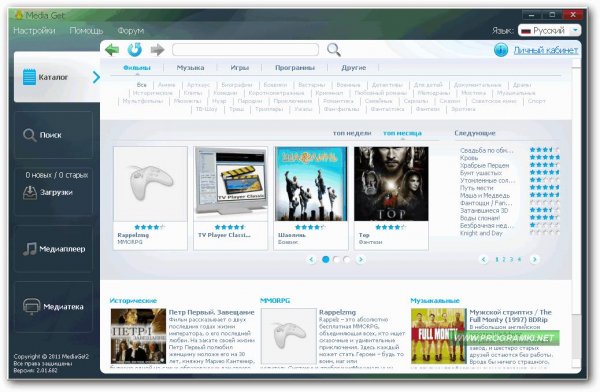Select the топ месяца tab
600x392 pixels.
pyautogui.click(x=402, y=133)
